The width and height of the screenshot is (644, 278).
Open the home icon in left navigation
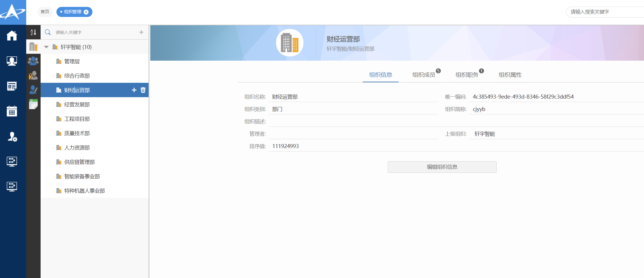point(12,36)
